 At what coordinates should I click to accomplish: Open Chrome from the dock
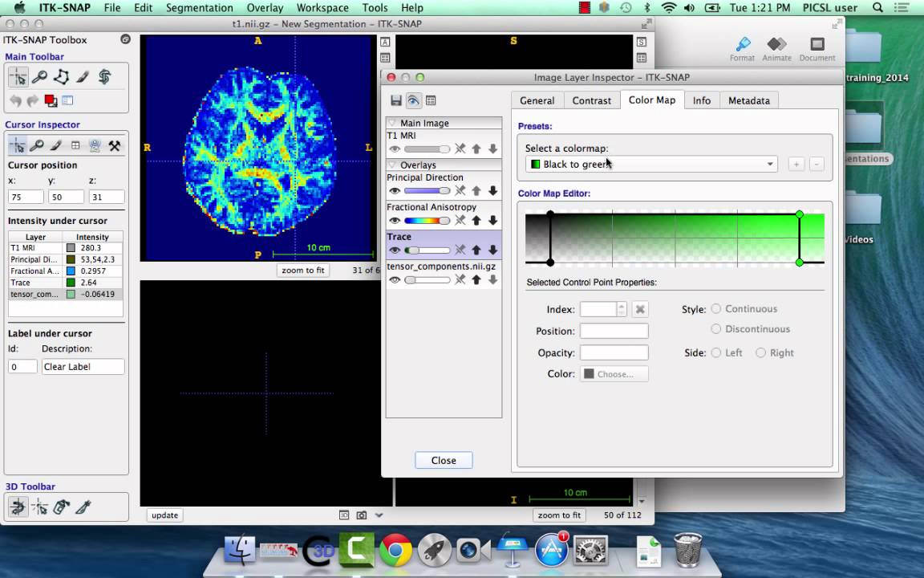point(395,552)
